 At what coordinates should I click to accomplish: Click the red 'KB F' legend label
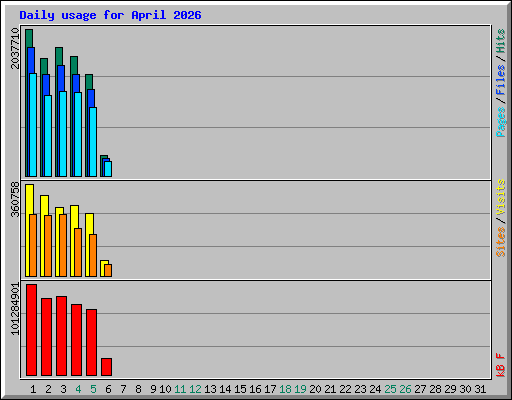point(501,365)
